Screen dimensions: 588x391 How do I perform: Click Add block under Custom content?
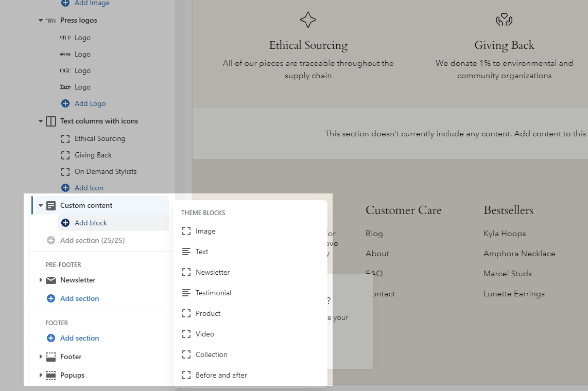pos(91,223)
